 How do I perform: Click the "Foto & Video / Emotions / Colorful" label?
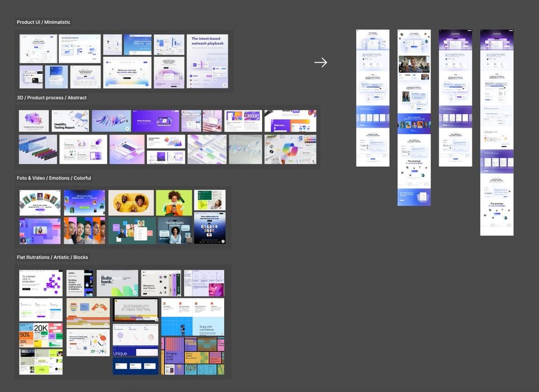click(54, 178)
